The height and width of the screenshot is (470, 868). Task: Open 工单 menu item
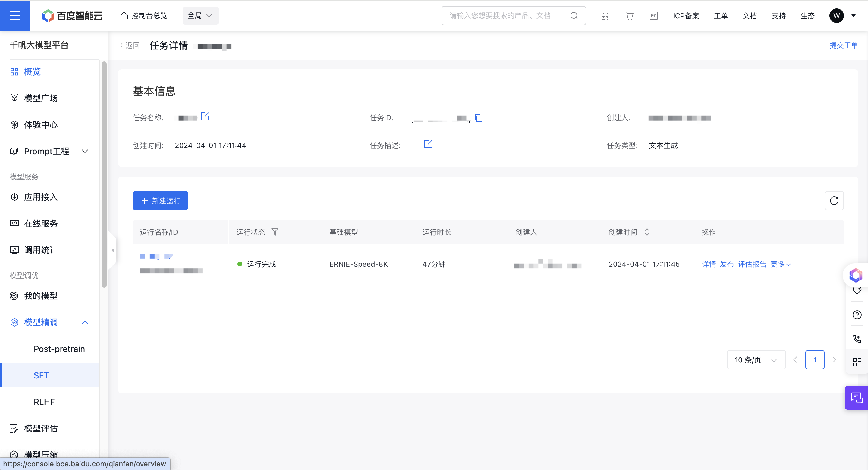tap(720, 15)
